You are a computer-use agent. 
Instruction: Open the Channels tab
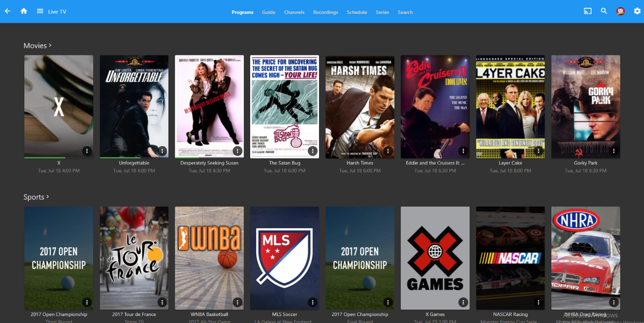coord(294,12)
